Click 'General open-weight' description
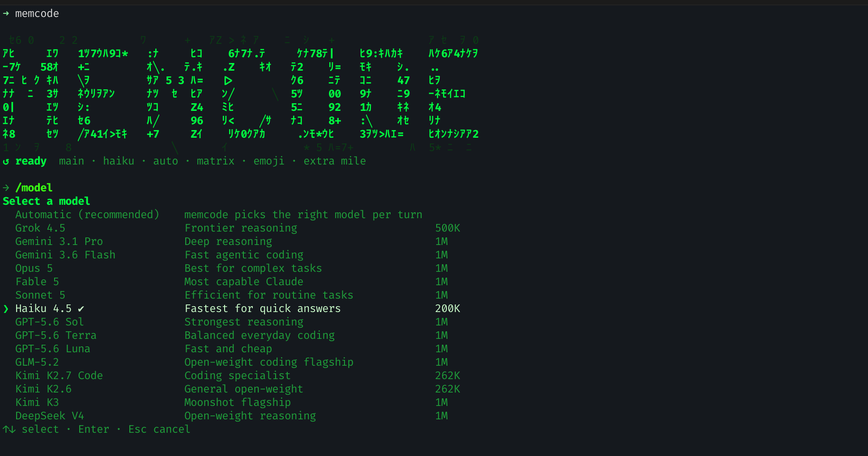Viewport: 868px width, 456px height. 244,389
